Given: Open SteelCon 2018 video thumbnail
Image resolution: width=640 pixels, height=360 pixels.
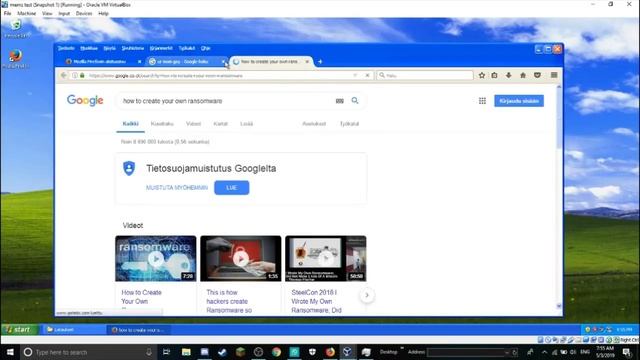Looking at the screenshot, I should [x=325, y=259].
